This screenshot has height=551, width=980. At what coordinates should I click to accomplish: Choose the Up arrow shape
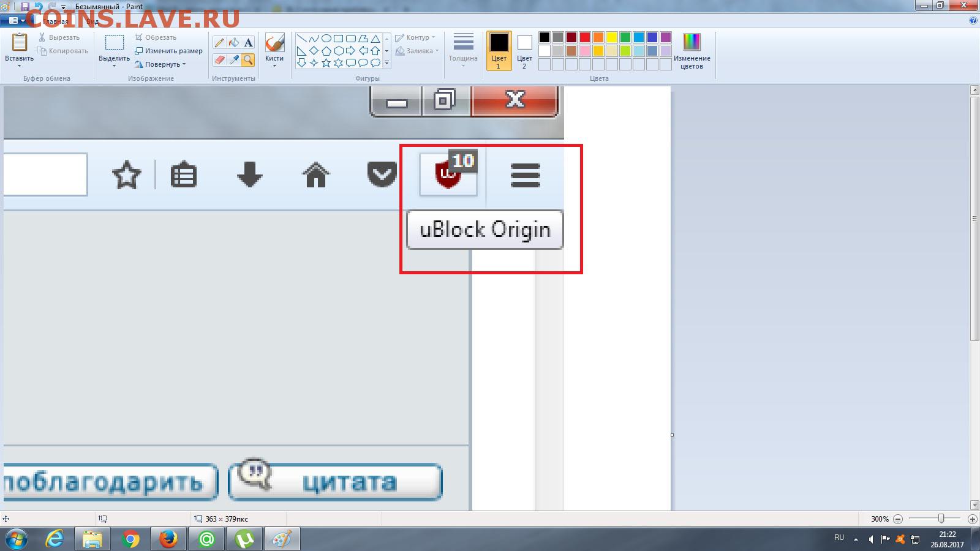[x=375, y=51]
